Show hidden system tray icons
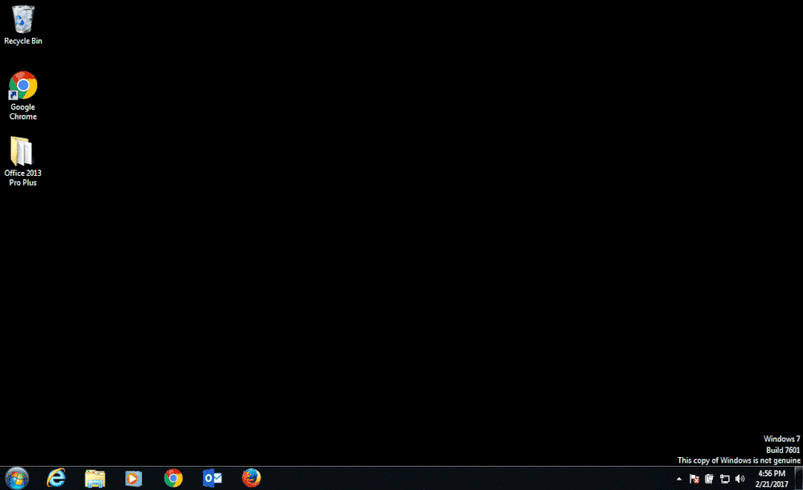This screenshot has height=490, width=803. pyautogui.click(x=679, y=479)
